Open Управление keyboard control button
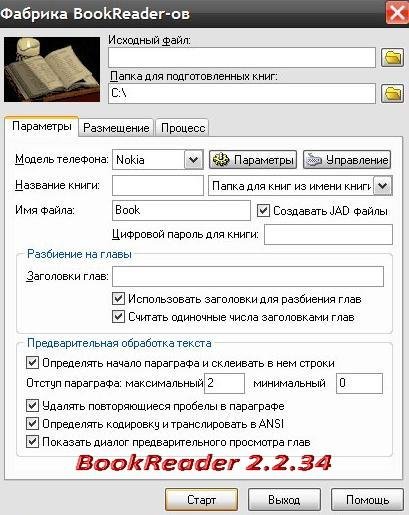409x515 pixels. pos(347,160)
